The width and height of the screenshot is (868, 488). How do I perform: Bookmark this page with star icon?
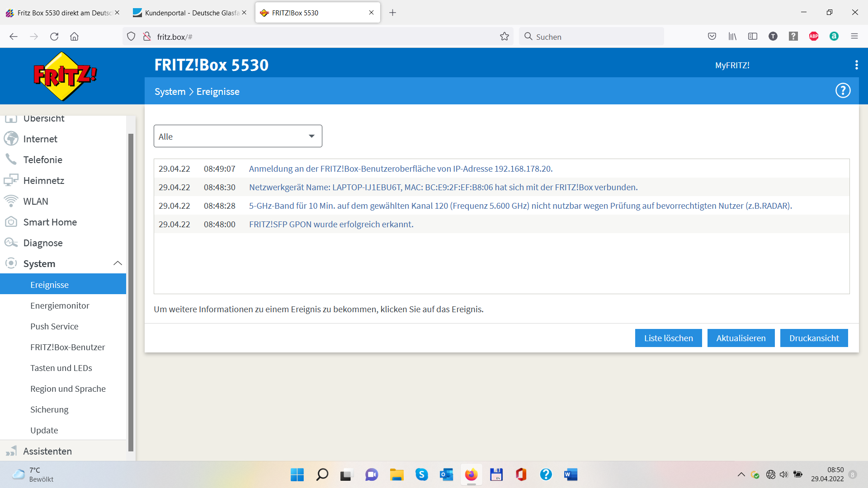(x=505, y=37)
